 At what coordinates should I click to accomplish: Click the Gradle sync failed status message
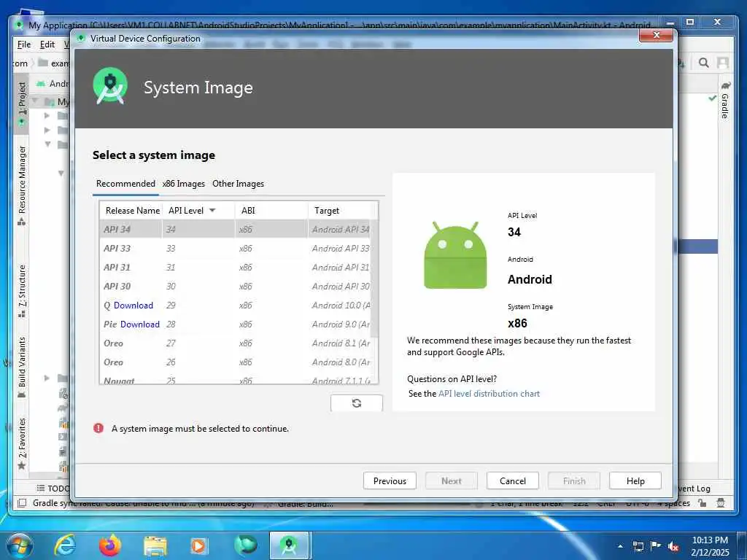(x=143, y=503)
